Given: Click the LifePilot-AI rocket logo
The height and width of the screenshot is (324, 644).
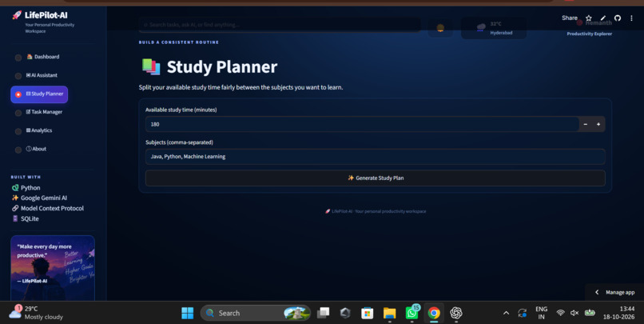Looking at the screenshot, I should (x=17, y=15).
